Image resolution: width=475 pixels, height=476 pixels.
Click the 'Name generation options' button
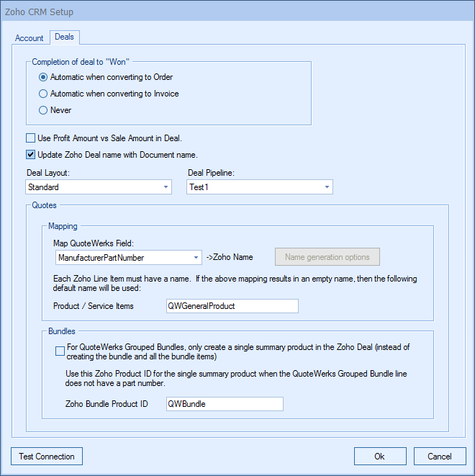(x=327, y=257)
